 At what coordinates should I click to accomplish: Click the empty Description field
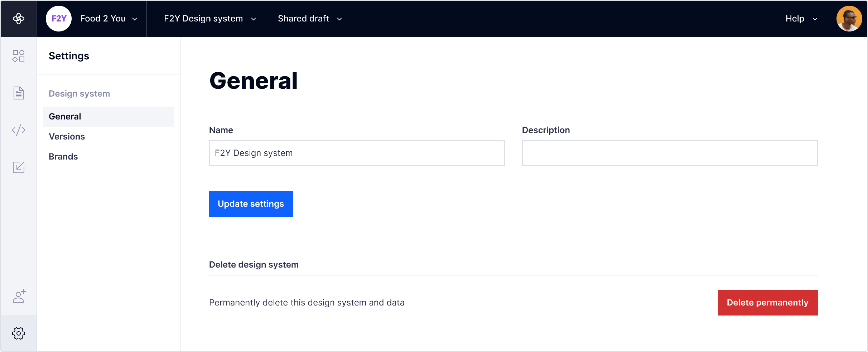pyautogui.click(x=670, y=153)
